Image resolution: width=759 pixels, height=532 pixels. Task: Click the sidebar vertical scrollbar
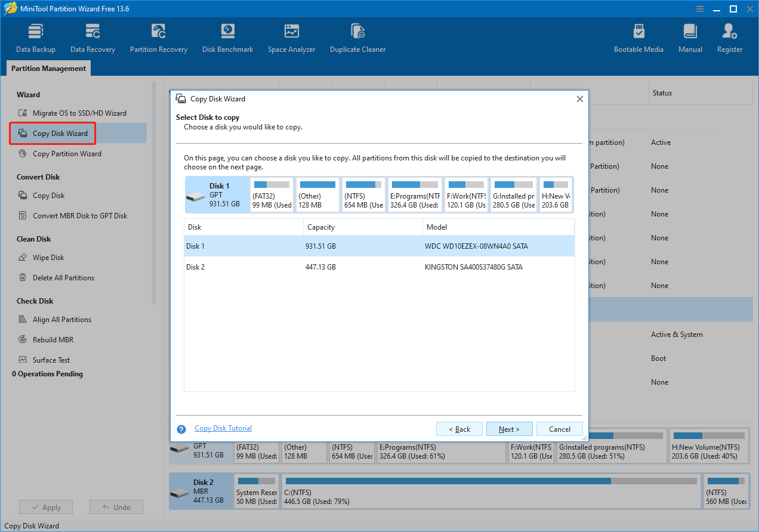[x=154, y=193]
